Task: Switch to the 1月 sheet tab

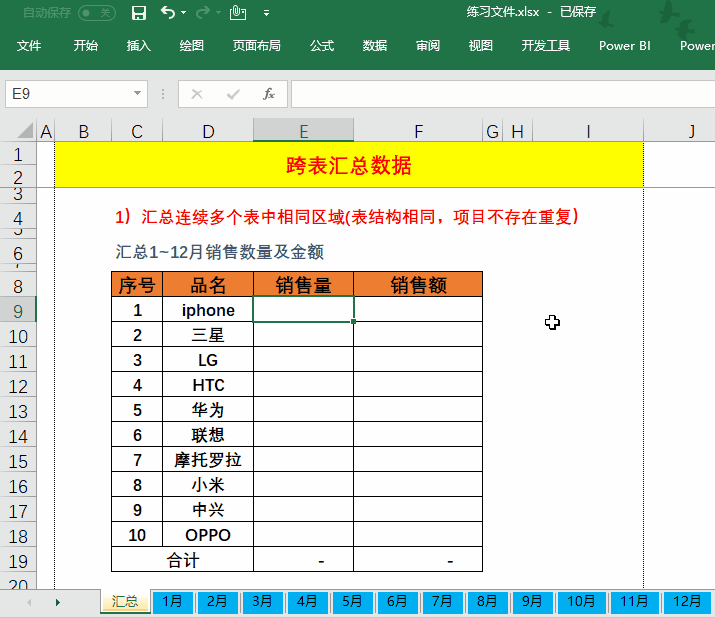Action: (x=172, y=602)
